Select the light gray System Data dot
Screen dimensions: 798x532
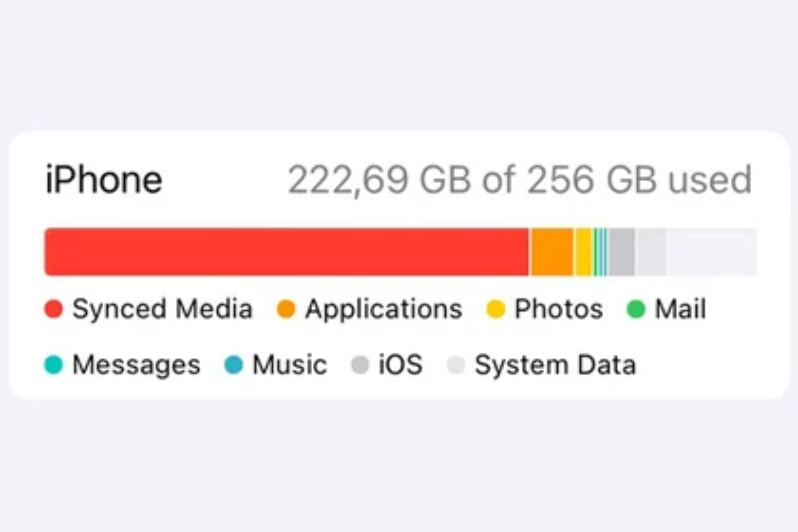click(x=456, y=365)
